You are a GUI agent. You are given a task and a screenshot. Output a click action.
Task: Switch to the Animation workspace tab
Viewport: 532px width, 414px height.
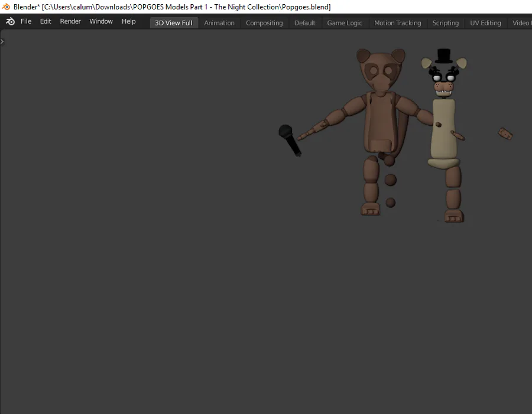pos(219,23)
